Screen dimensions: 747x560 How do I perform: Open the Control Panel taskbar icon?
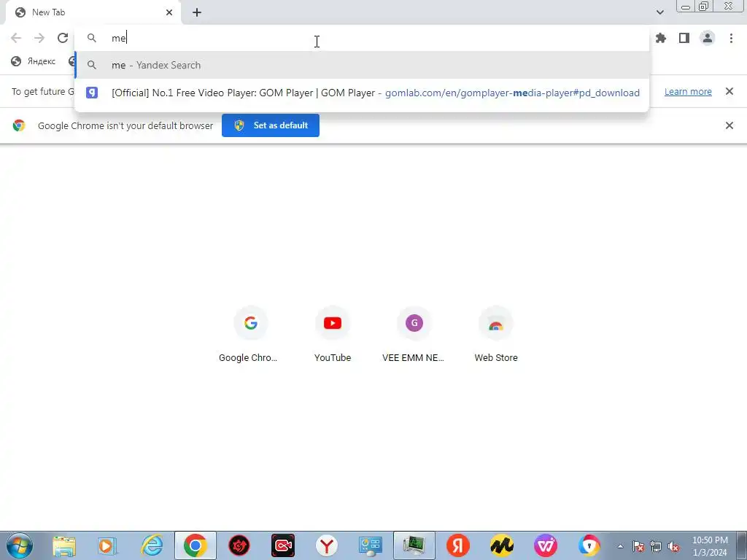(371, 545)
